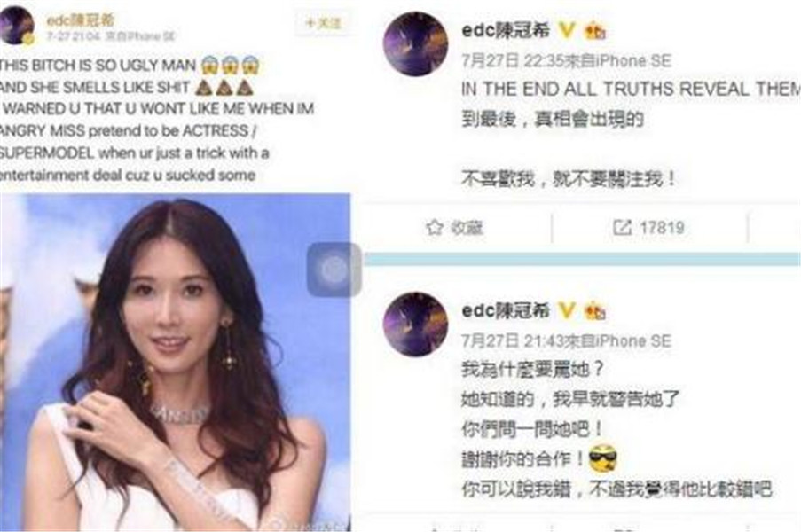Open the edc陳冠希 username on the 21:43 post
This screenshot has height=532, width=801.
click(506, 310)
